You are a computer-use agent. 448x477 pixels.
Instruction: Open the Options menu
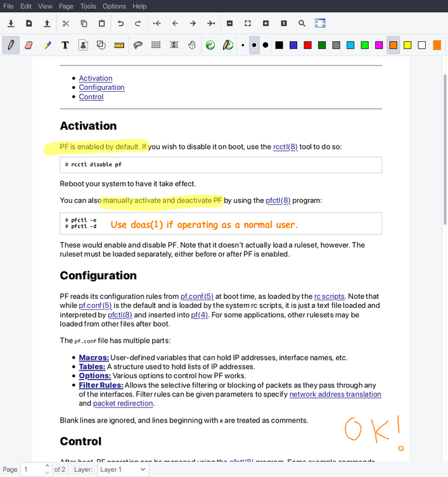pyautogui.click(x=114, y=6)
